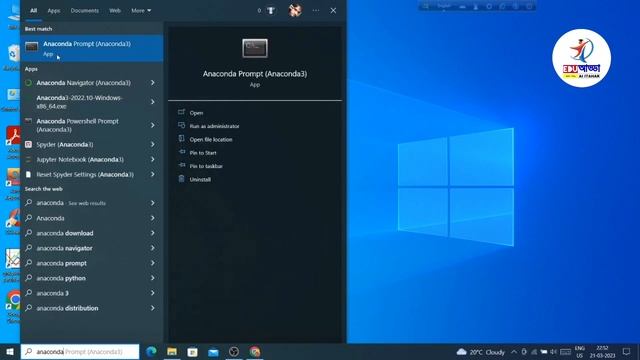Select Anaconda3-2022.10-Windows installer result

[x=84, y=102]
